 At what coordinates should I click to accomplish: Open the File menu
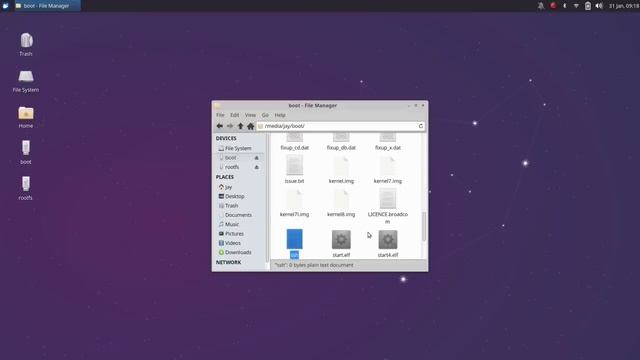(220, 115)
